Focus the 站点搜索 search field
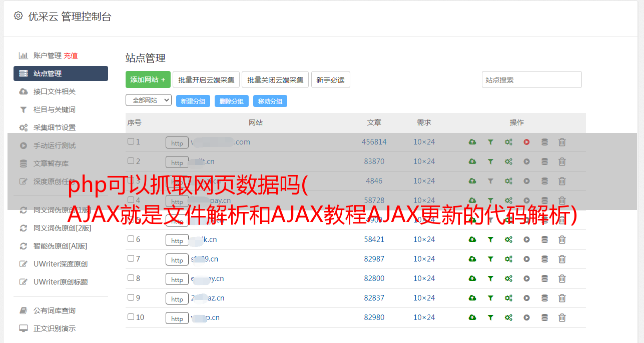 532,79
